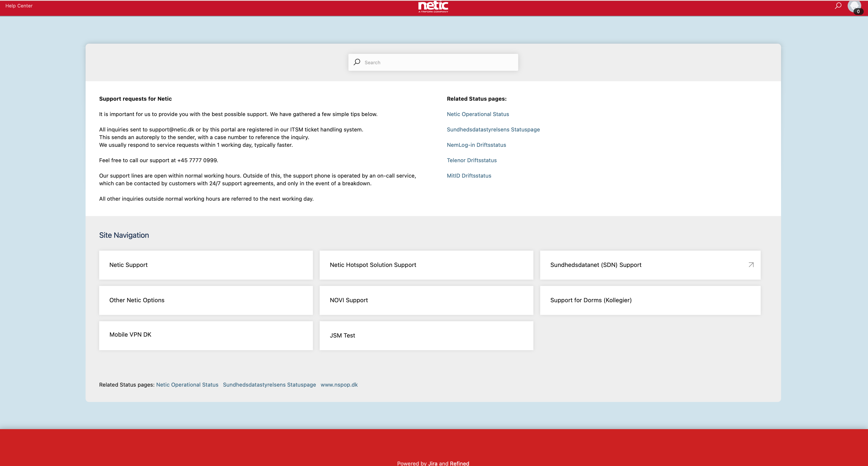Click the Netic logo in the header
868x466 pixels.
pos(433,7)
